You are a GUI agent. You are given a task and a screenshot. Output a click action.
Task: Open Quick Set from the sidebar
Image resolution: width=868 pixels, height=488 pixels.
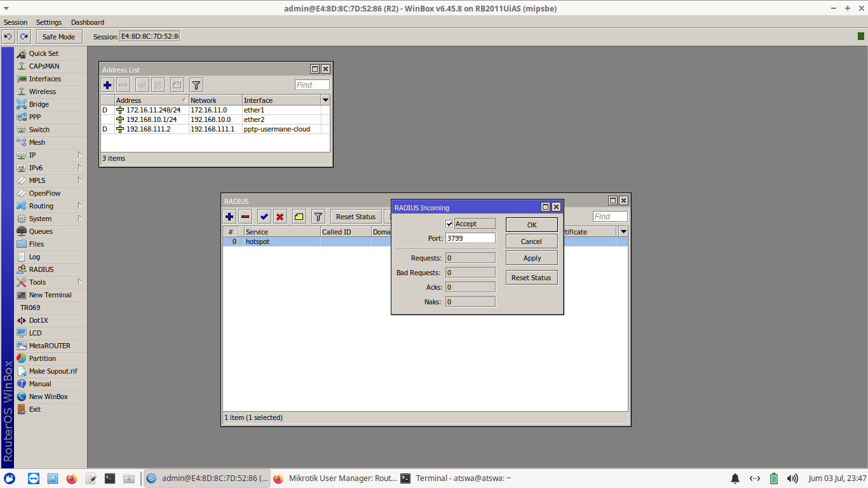point(51,53)
